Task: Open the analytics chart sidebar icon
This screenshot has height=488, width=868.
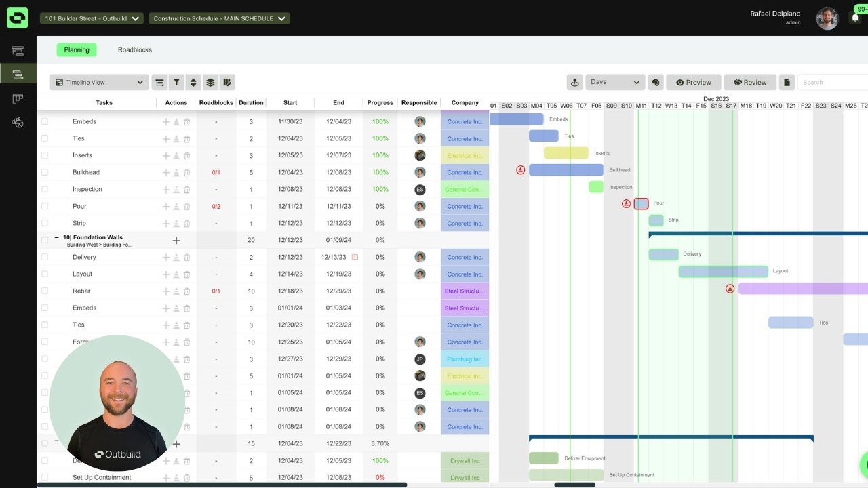Action: 18,123
